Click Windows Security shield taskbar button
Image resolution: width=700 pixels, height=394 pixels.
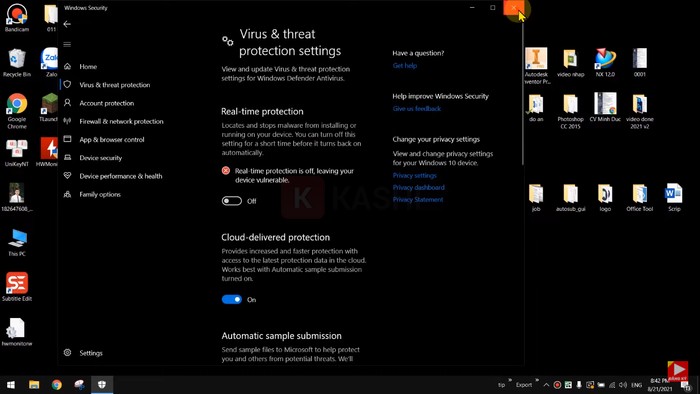102,385
